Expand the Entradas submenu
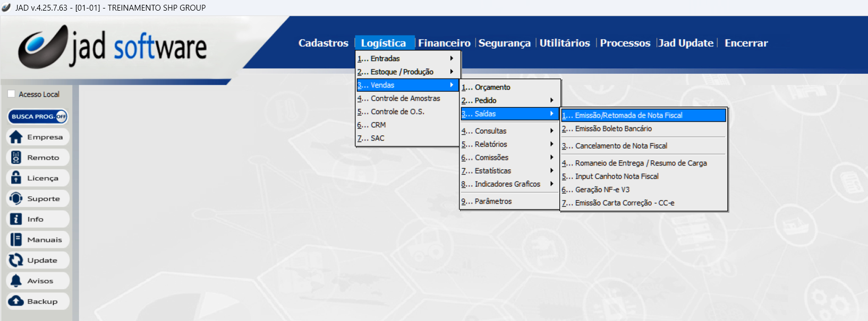 click(x=407, y=58)
